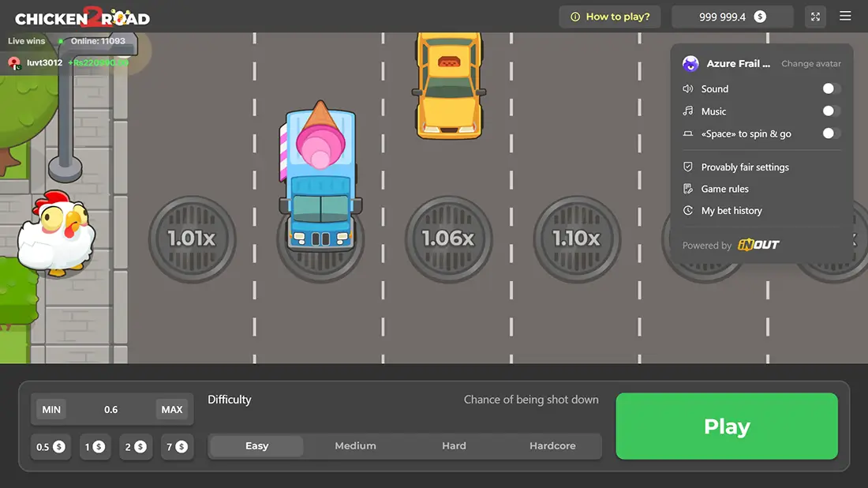Click the Game rules document icon
868x488 pixels.
[687, 189]
